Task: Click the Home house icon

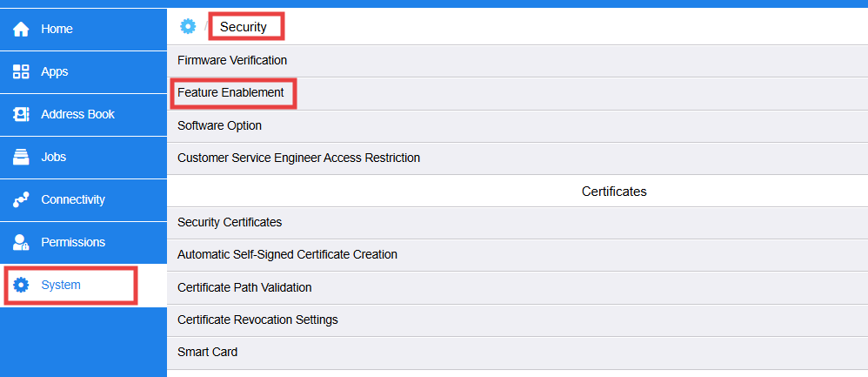Action: 22,30
